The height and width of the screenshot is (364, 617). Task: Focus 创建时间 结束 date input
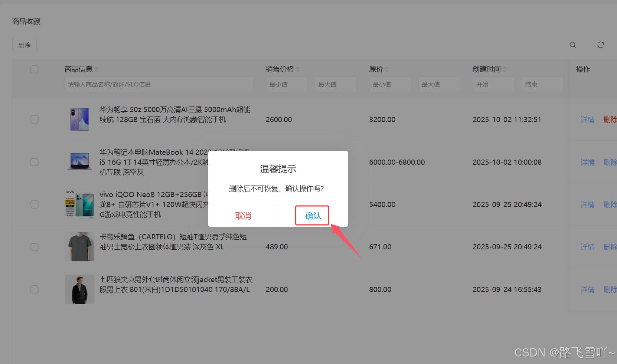(542, 84)
